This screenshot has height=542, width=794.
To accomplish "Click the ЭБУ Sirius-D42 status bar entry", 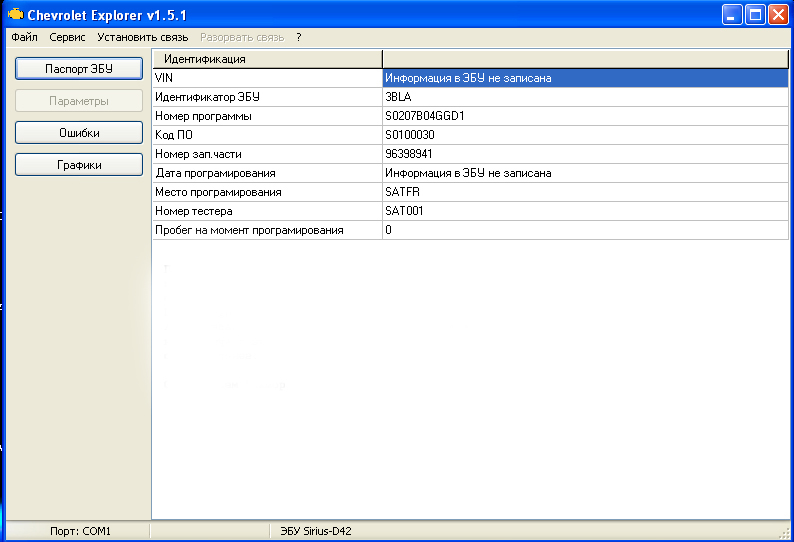I will pyautogui.click(x=316, y=531).
